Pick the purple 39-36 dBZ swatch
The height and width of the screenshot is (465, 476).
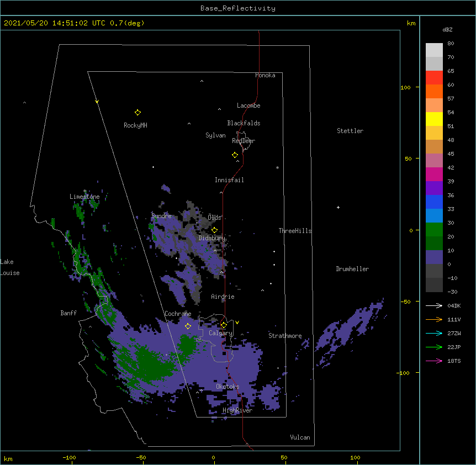434,188
